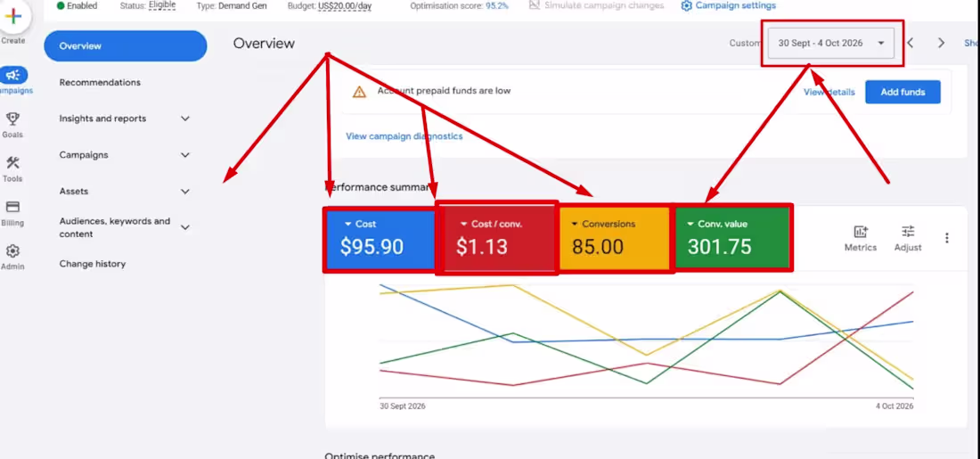Click the Overview page heading
Viewport: 980px width, 459px height.
(x=264, y=44)
